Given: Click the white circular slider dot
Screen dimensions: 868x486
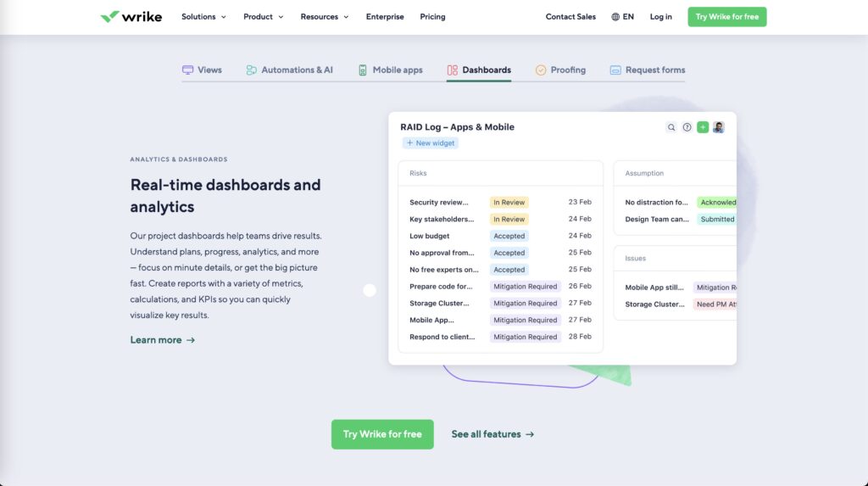Looking at the screenshot, I should [370, 290].
